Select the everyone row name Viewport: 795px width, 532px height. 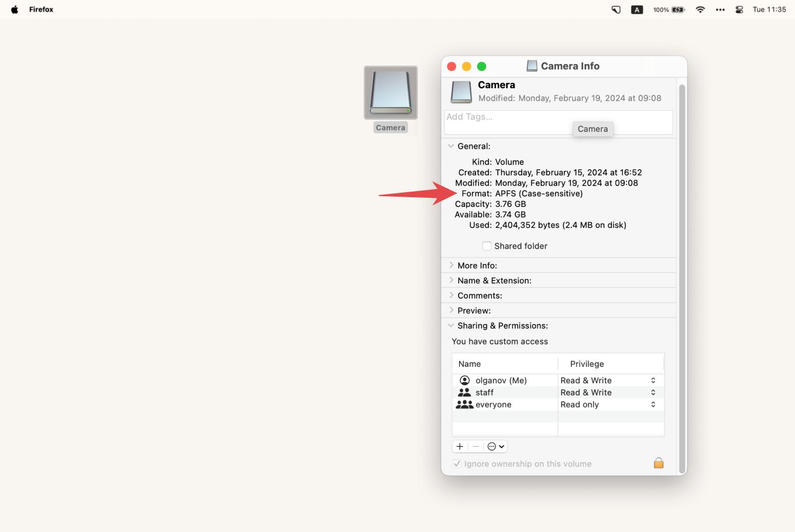point(493,405)
